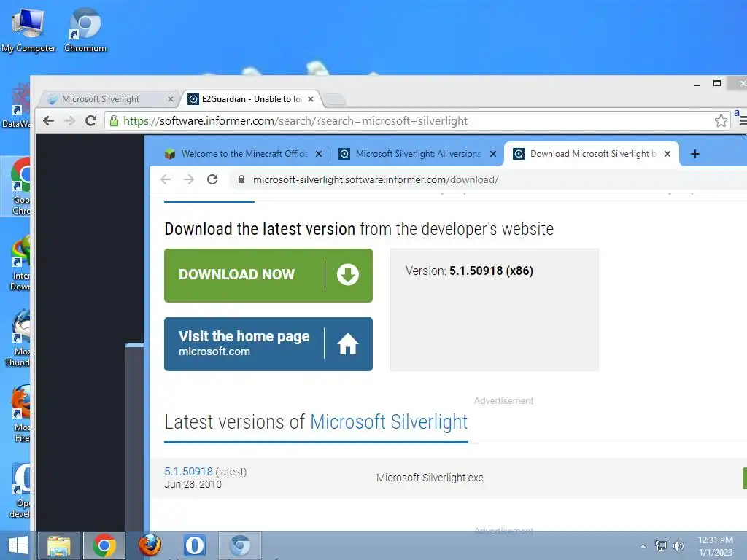This screenshot has width=747, height=560.
Task: Click the Microsoft-Silverlight.exe file name
Action: [430, 478]
